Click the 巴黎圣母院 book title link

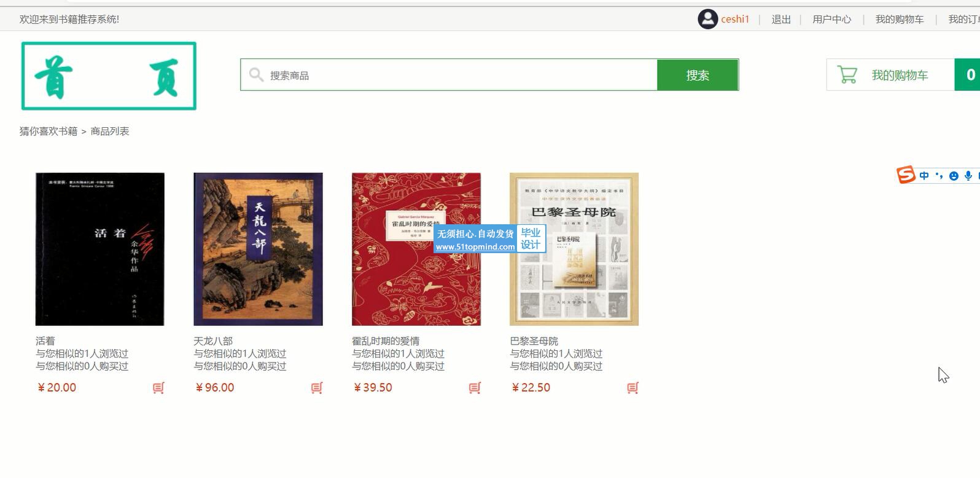(534, 341)
